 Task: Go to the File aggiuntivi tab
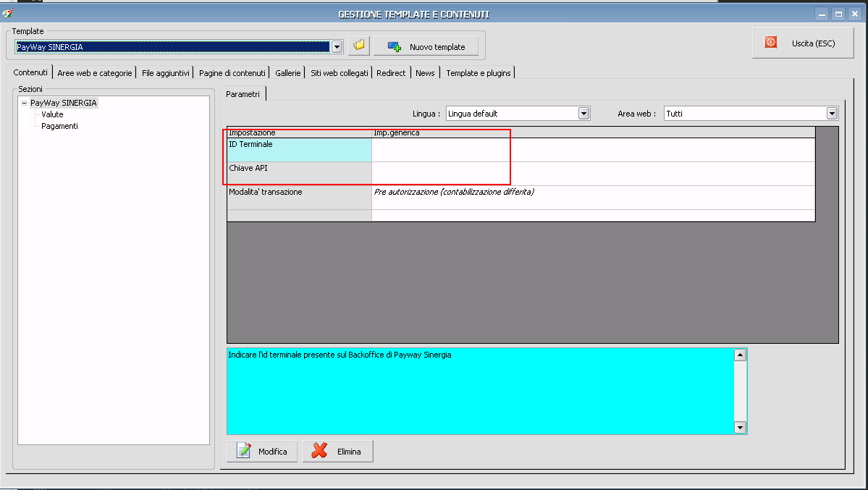tap(166, 73)
